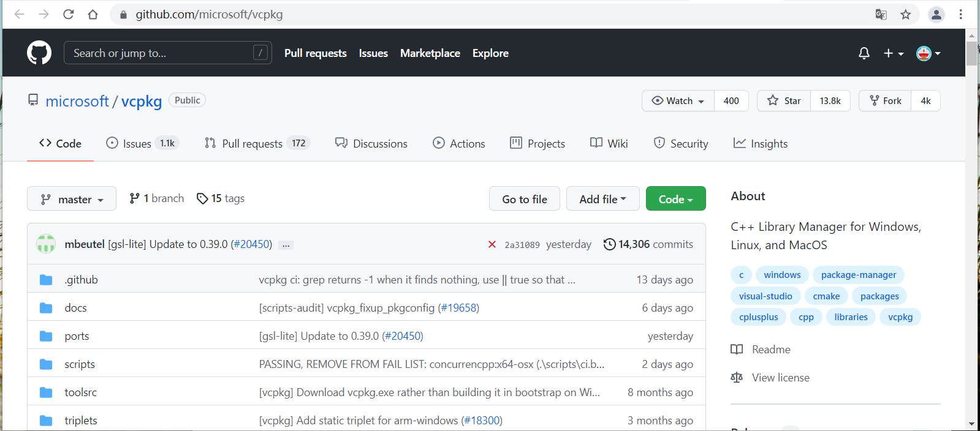980x431 pixels.
Task: Open the vcpkg repository name link
Action: tap(142, 101)
